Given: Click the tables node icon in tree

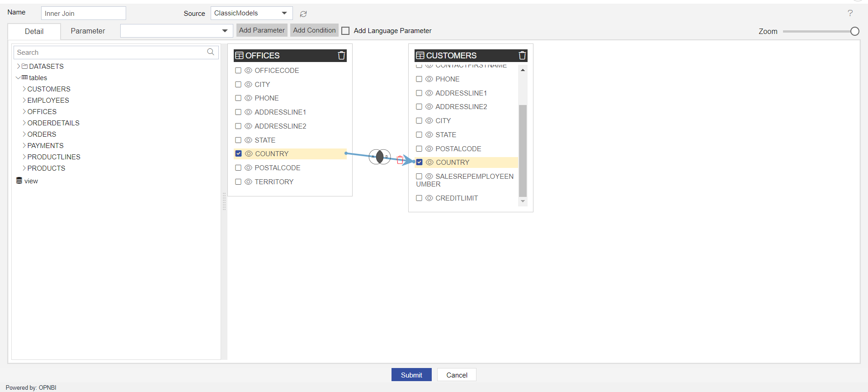Looking at the screenshot, I should pos(25,77).
